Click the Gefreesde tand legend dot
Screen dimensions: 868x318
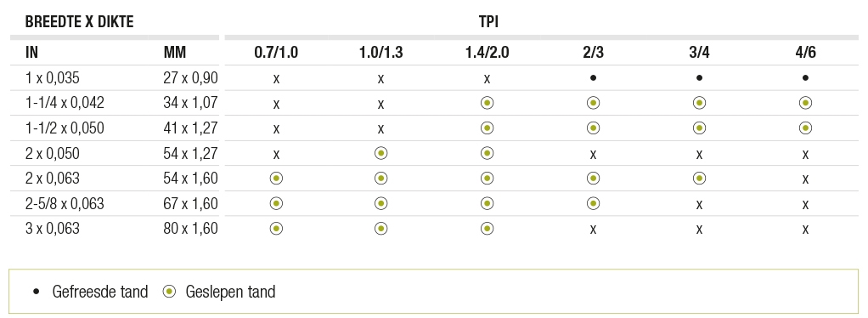(x=37, y=292)
